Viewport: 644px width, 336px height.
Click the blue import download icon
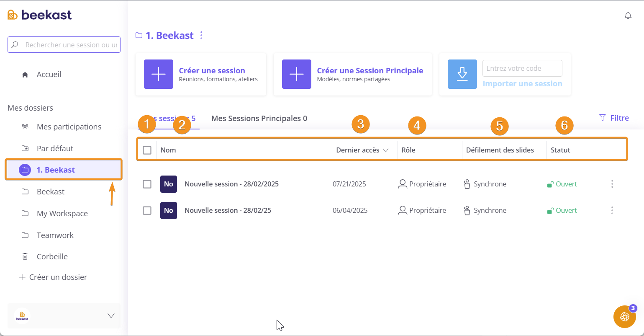click(x=462, y=74)
